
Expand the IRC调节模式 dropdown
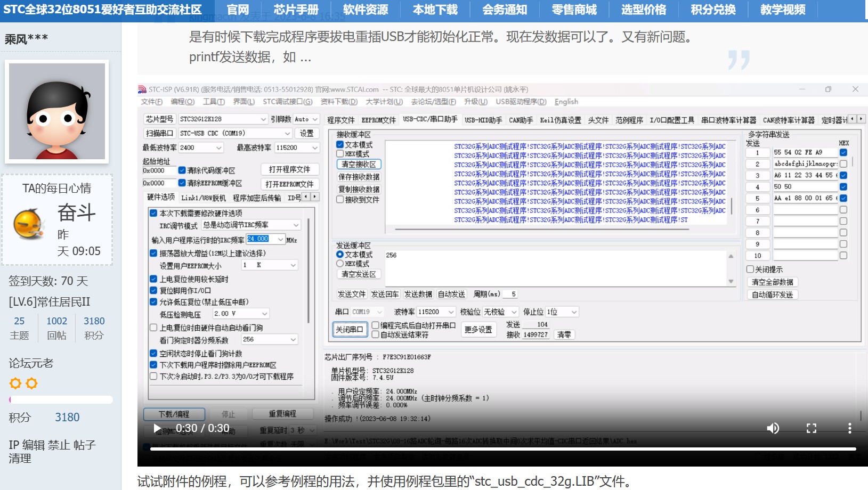tap(296, 225)
